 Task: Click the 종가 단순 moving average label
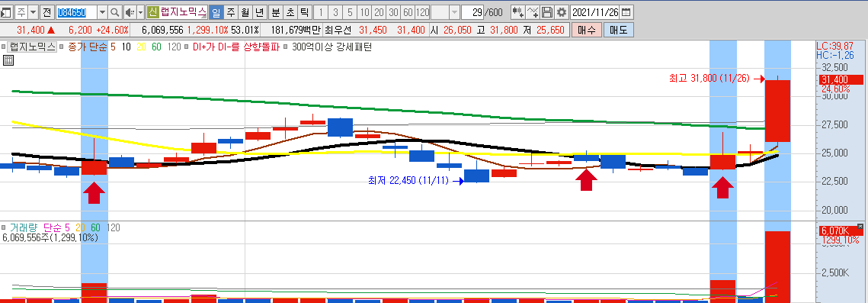tap(87, 47)
